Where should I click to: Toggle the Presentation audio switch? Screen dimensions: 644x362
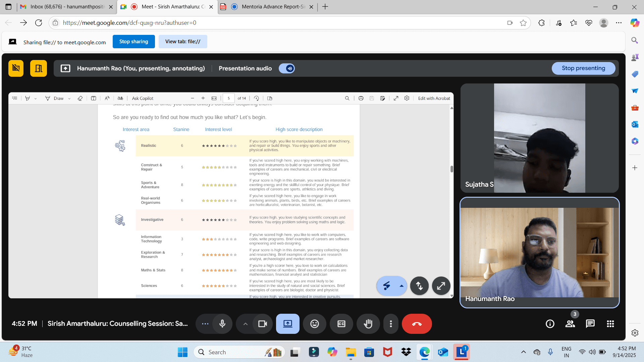(x=287, y=68)
